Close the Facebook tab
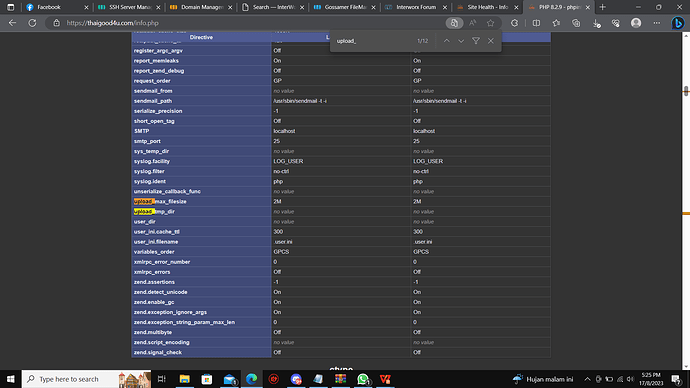 pos(86,7)
